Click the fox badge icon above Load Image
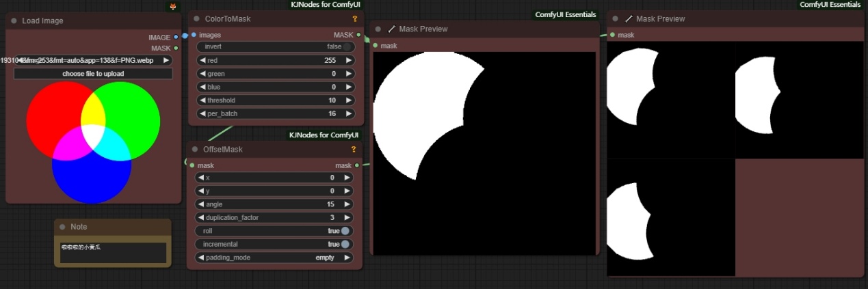The height and width of the screenshot is (289, 868). [173, 6]
